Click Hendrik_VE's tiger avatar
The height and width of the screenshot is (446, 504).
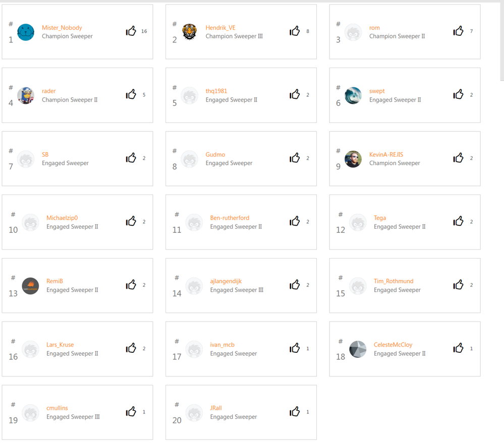[x=190, y=32]
